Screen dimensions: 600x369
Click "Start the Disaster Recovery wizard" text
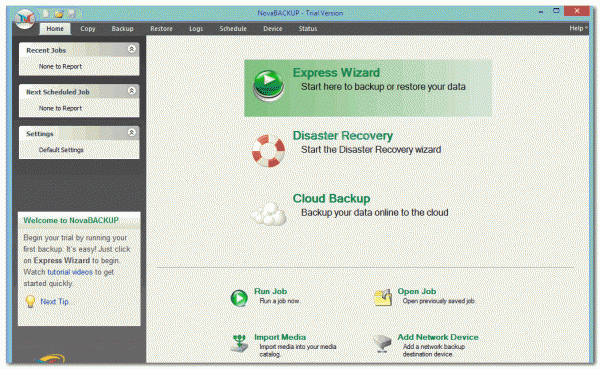[x=371, y=150]
